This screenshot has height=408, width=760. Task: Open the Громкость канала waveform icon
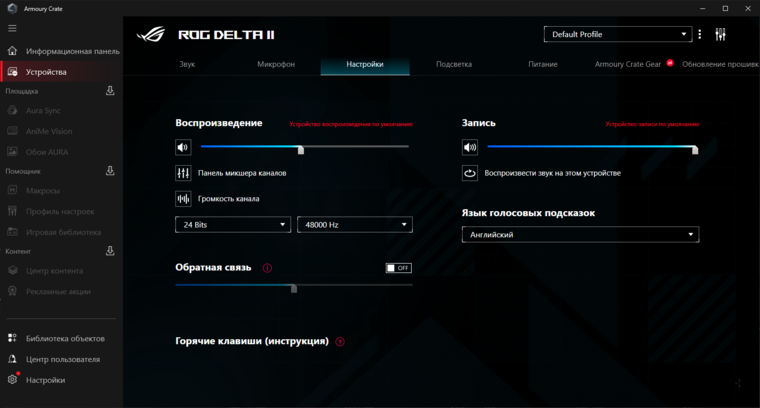[183, 199]
